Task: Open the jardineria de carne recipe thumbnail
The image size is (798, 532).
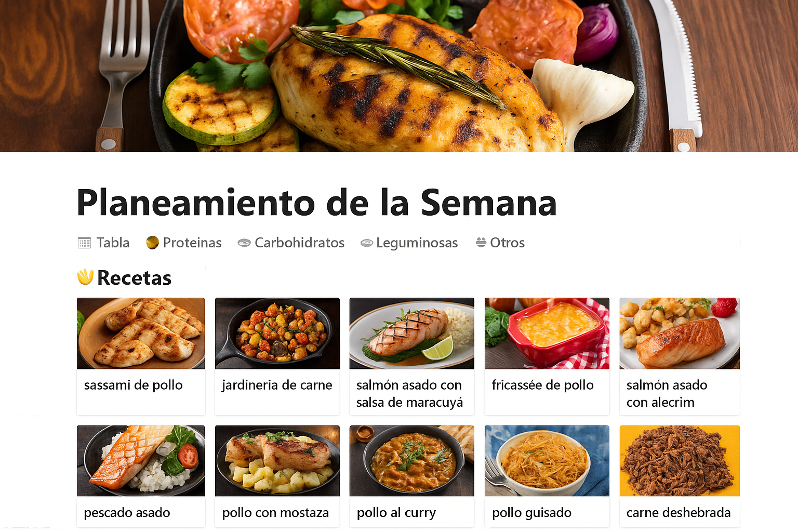Action: pyautogui.click(x=277, y=333)
